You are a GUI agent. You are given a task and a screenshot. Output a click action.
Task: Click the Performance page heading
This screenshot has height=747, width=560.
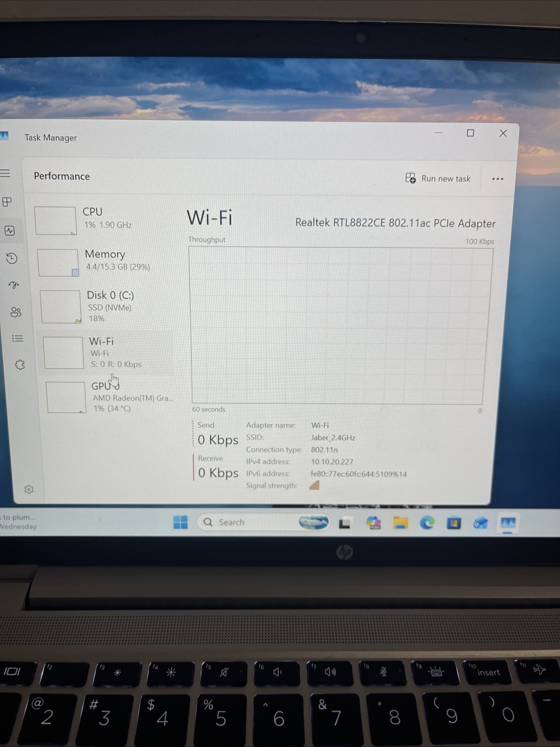coord(62,176)
